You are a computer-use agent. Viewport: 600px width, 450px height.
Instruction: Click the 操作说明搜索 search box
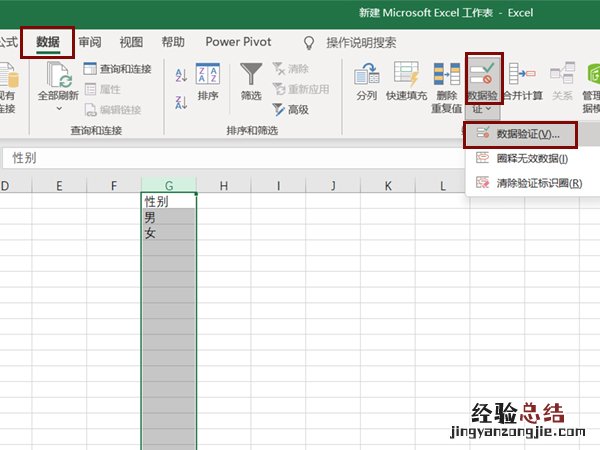click(x=361, y=43)
